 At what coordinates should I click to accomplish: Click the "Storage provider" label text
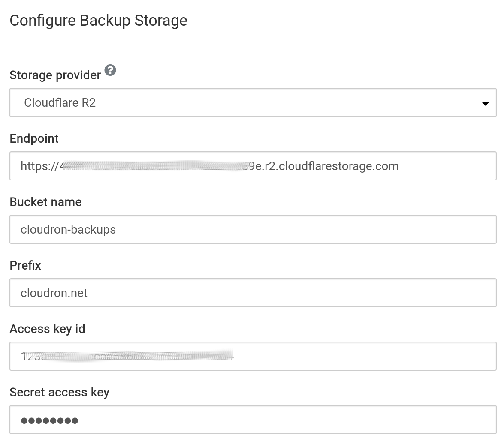coord(55,75)
